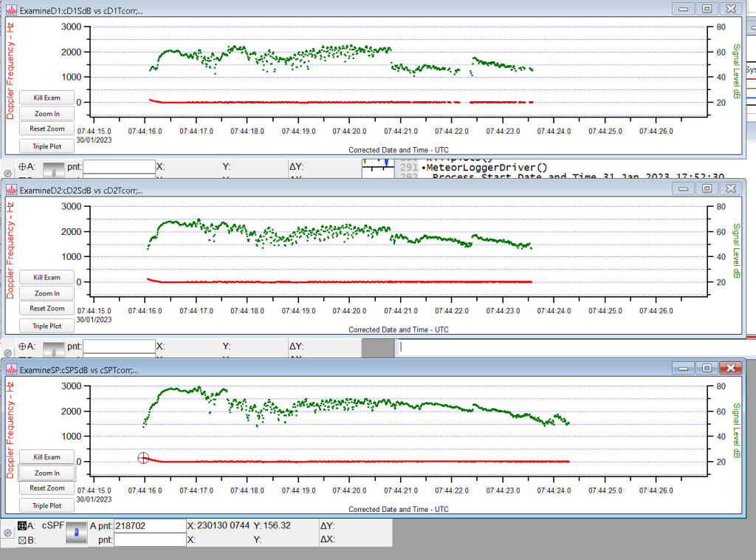Click 'Doppler Frequency - Hz' axis label in ExamineD2

pos(10,250)
